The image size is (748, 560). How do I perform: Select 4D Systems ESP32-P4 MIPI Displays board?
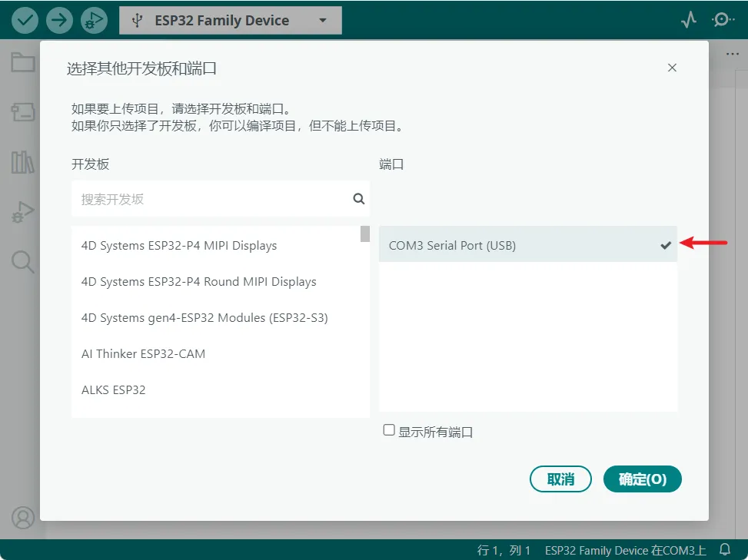179,246
